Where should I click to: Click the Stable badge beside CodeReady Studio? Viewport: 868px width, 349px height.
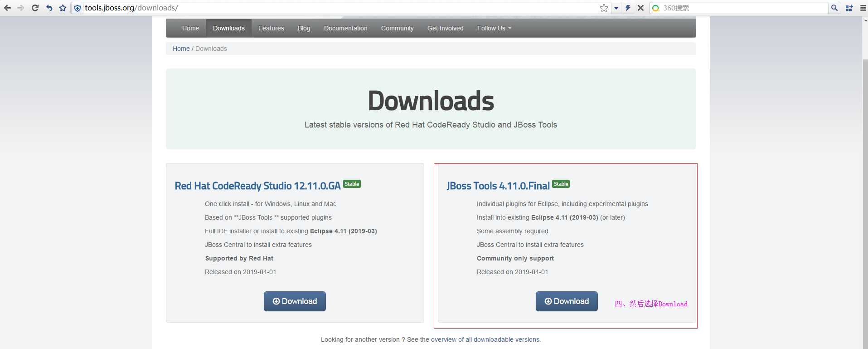352,184
